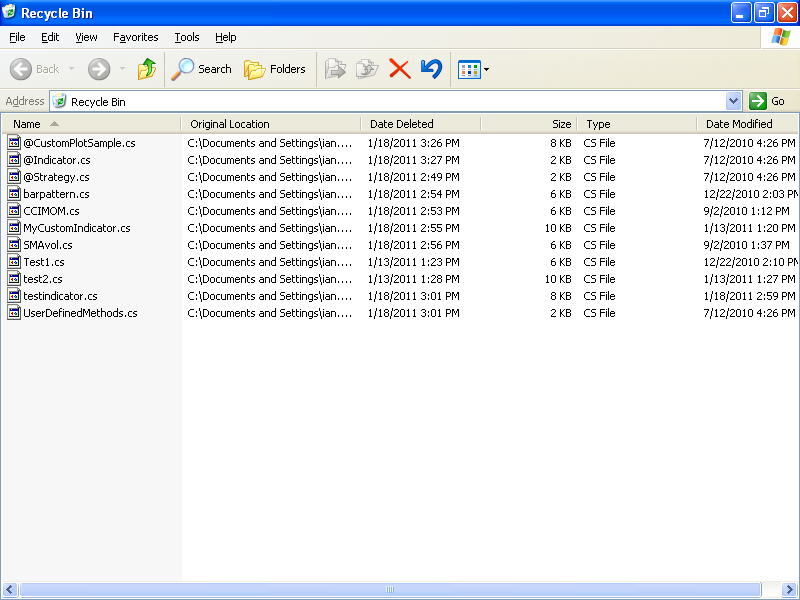
Task: Select the @Strategy.cs file icon
Action: pyautogui.click(x=14, y=177)
